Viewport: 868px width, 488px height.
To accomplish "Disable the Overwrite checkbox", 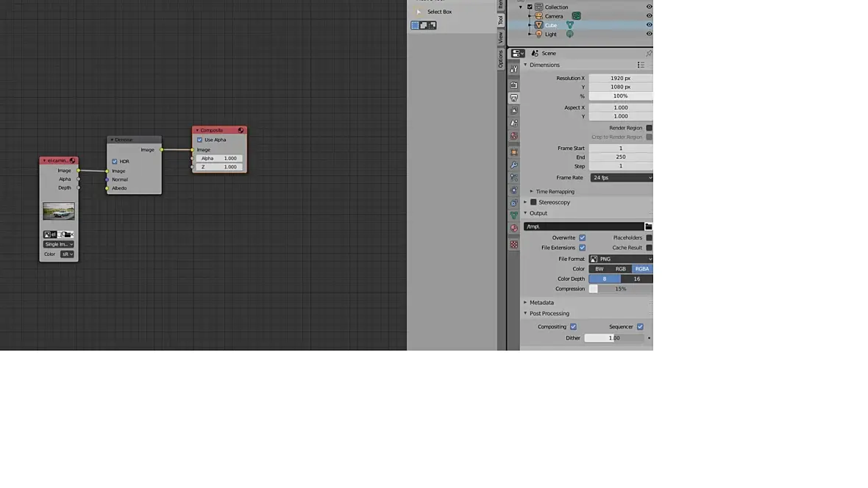I will pos(583,238).
